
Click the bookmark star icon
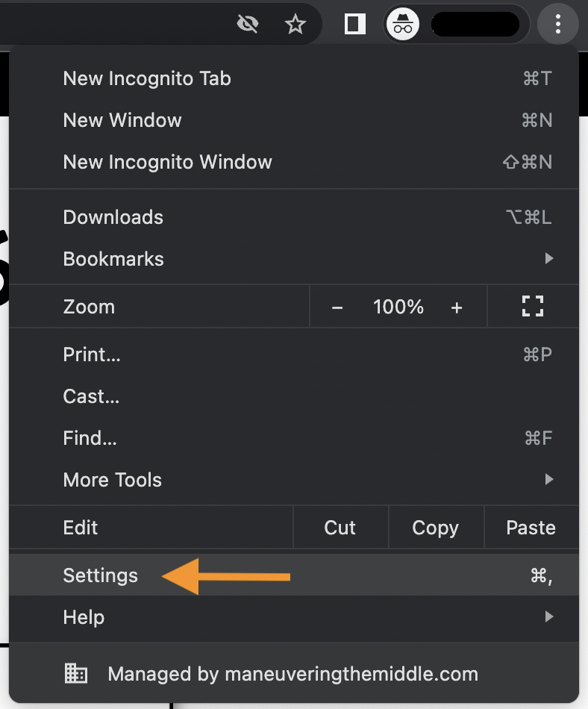click(296, 25)
